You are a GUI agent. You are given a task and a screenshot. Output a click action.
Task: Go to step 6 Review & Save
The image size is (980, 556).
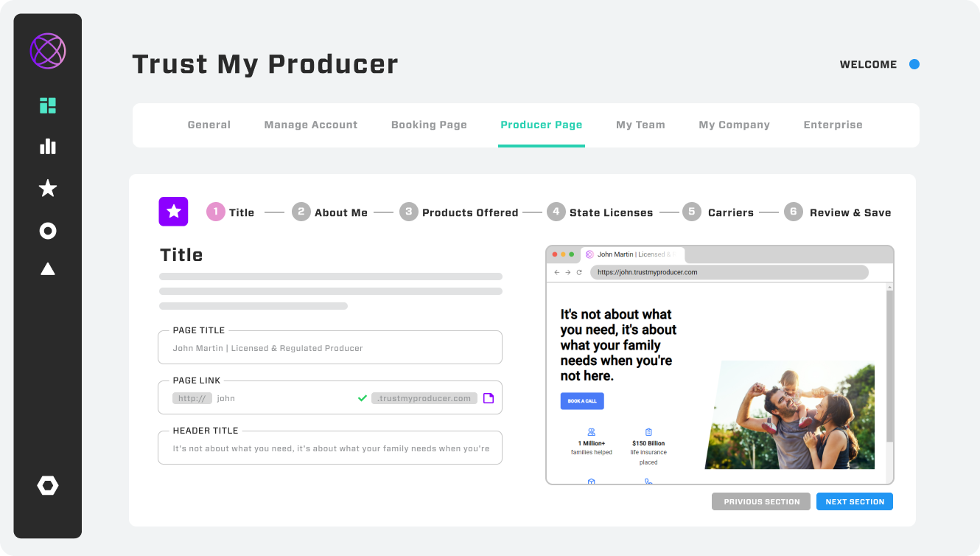838,212
